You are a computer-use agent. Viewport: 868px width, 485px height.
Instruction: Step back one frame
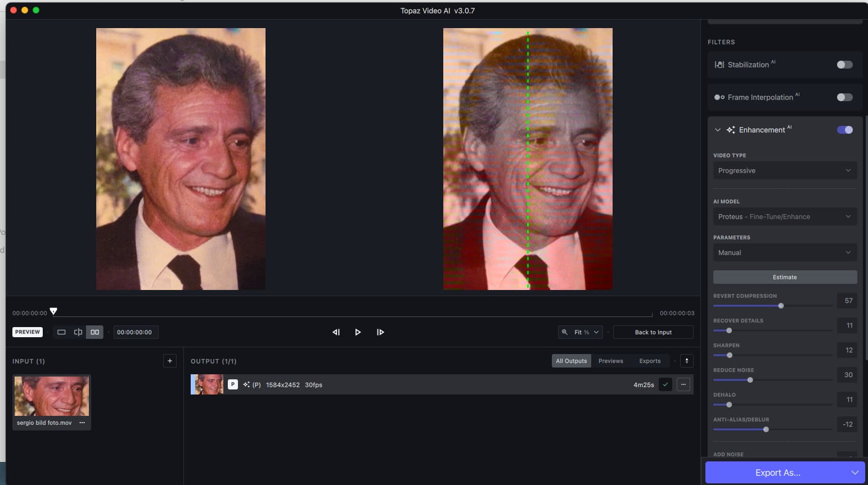point(336,332)
